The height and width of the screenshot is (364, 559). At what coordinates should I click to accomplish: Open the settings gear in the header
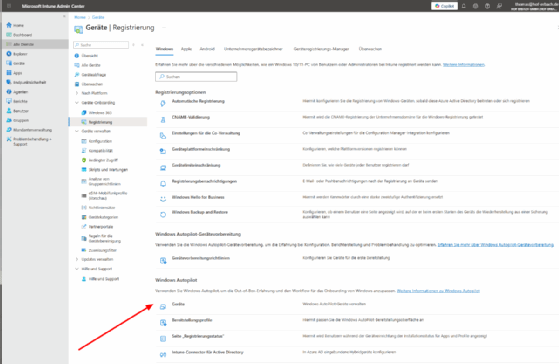pos(476,6)
